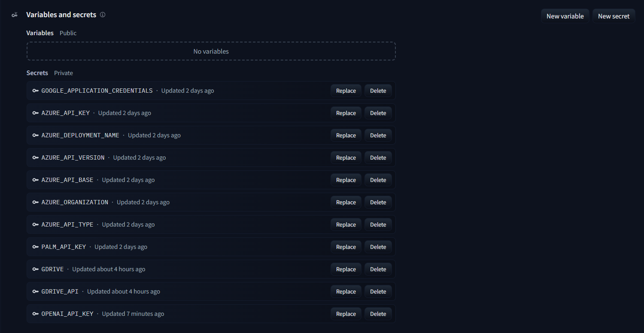The image size is (644, 333).
Task: Replace the GOOGLE_APPLICATION_CREDENTIALS secret
Action: pos(346,91)
